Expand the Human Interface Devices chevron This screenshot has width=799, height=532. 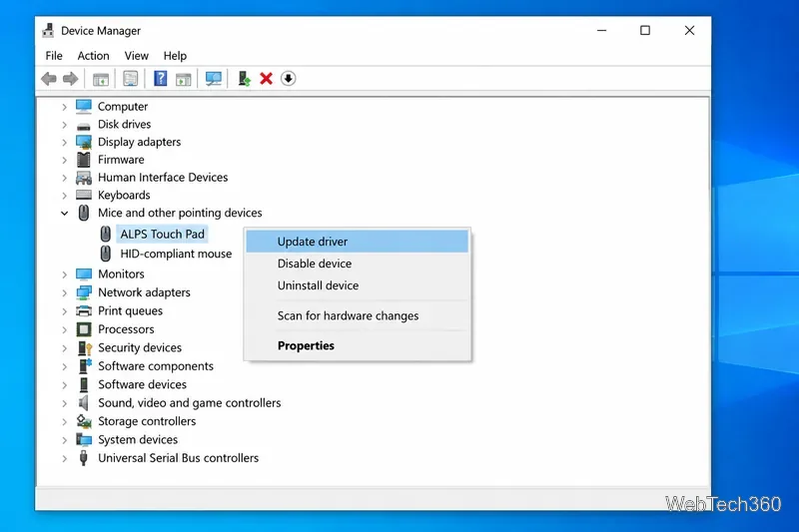(x=64, y=179)
